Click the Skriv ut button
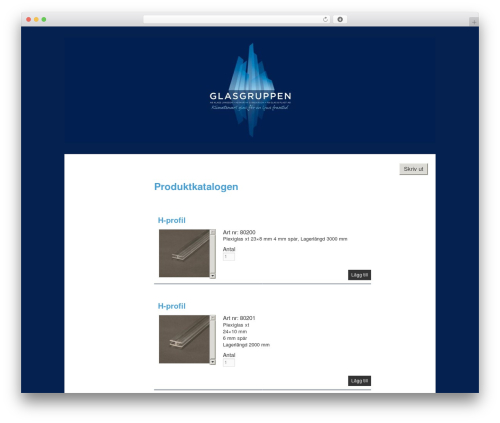This screenshot has height=423, width=500. click(413, 169)
